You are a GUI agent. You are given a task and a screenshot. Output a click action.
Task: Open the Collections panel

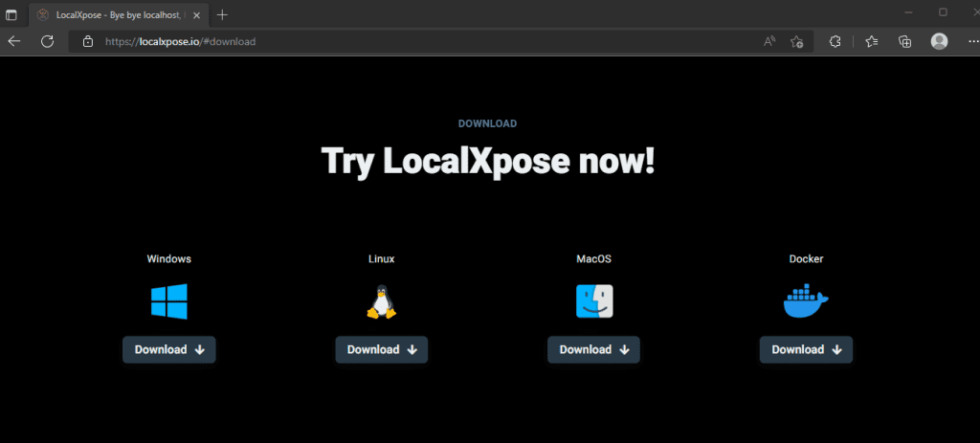pyautogui.click(x=904, y=42)
